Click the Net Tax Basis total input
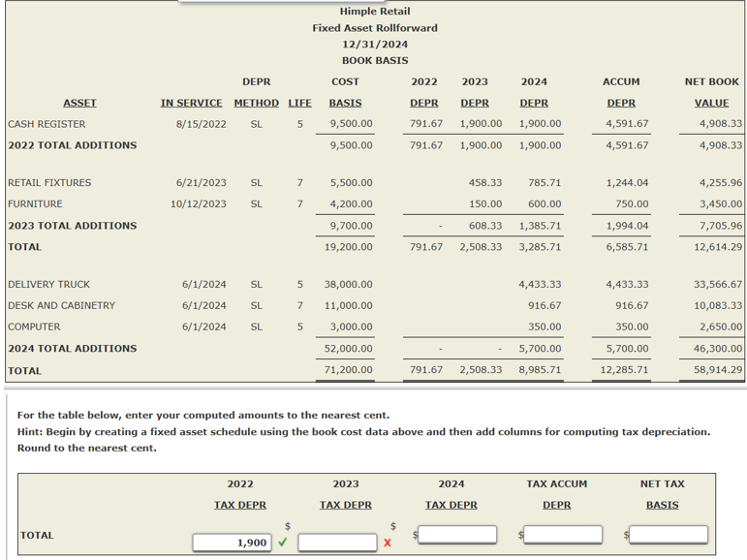 point(669,534)
